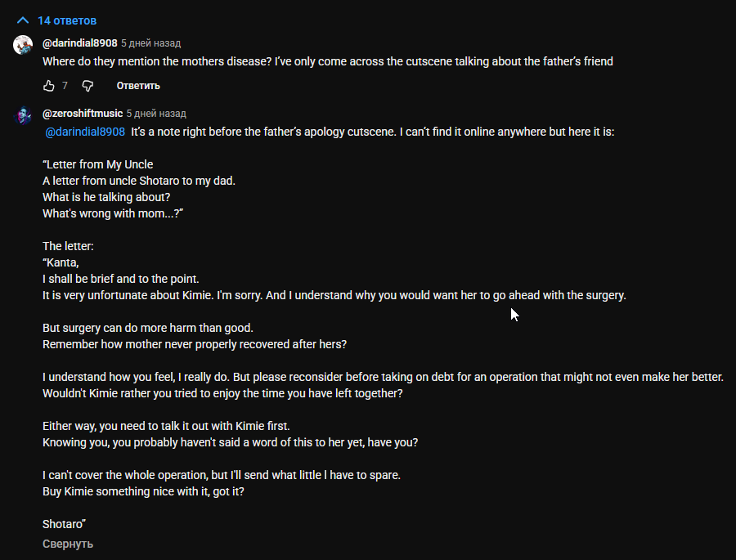The height and width of the screenshot is (560, 736).
Task: Follow the blue @darindial8908 mention inside the reply
Action: pyautogui.click(x=84, y=132)
